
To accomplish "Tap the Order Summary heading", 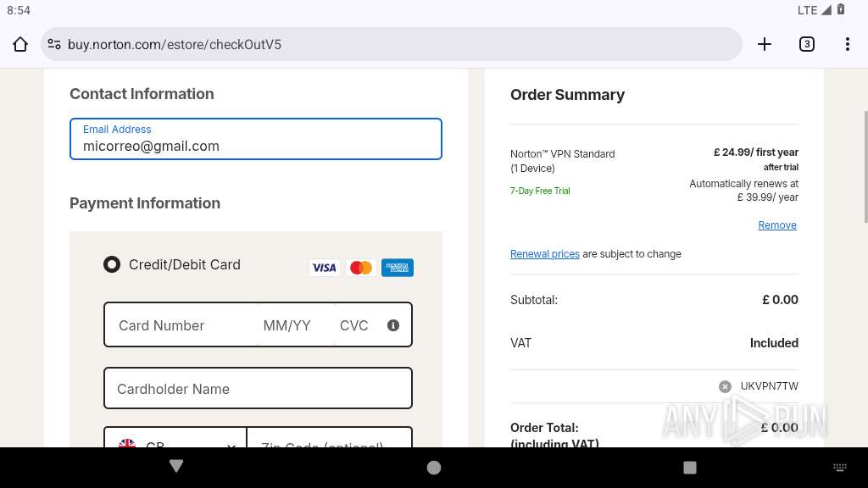I will [x=567, y=95].
